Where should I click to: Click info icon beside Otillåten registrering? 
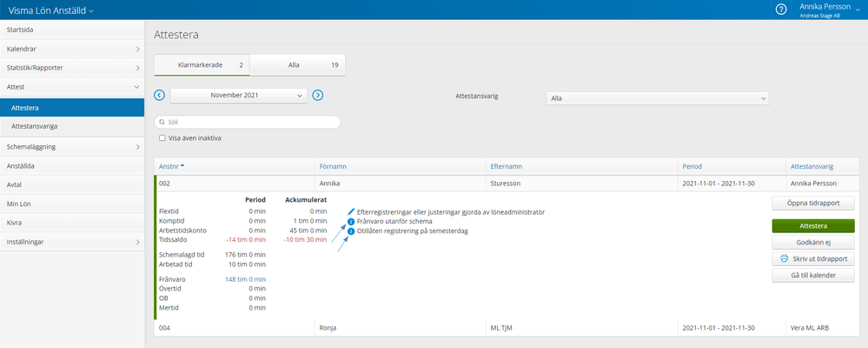pyautogui.click(x=351, y=231)
